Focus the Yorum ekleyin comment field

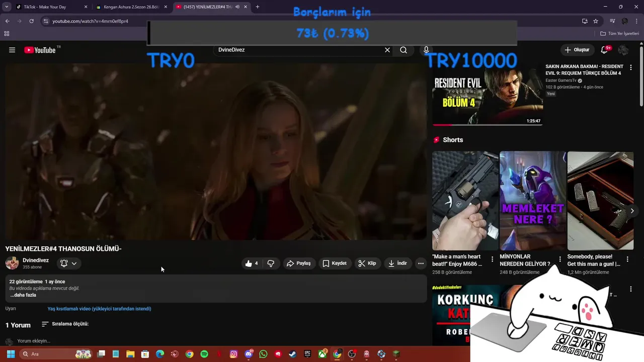pyautogui.click(x=34, y=341)
